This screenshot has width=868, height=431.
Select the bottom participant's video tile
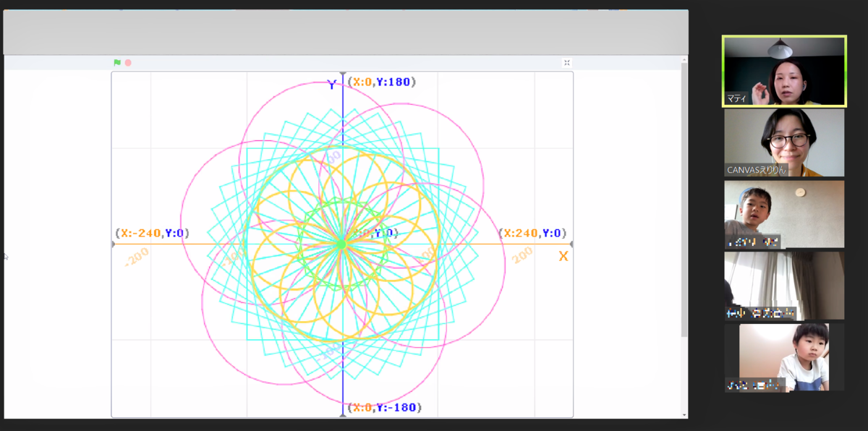click(784, 357)
